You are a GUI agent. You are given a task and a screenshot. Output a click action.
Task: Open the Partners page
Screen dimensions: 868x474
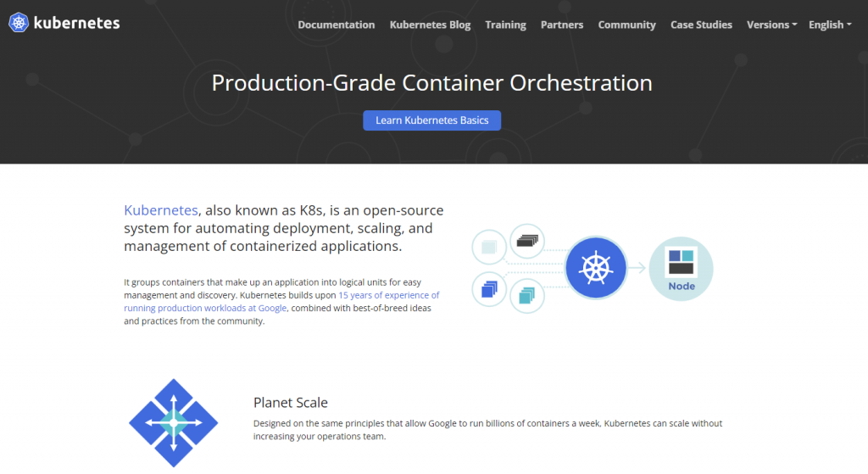coord(562,25)
